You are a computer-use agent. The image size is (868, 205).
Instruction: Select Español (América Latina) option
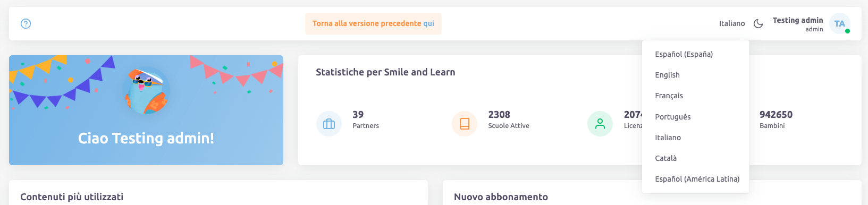click(696, 179)
